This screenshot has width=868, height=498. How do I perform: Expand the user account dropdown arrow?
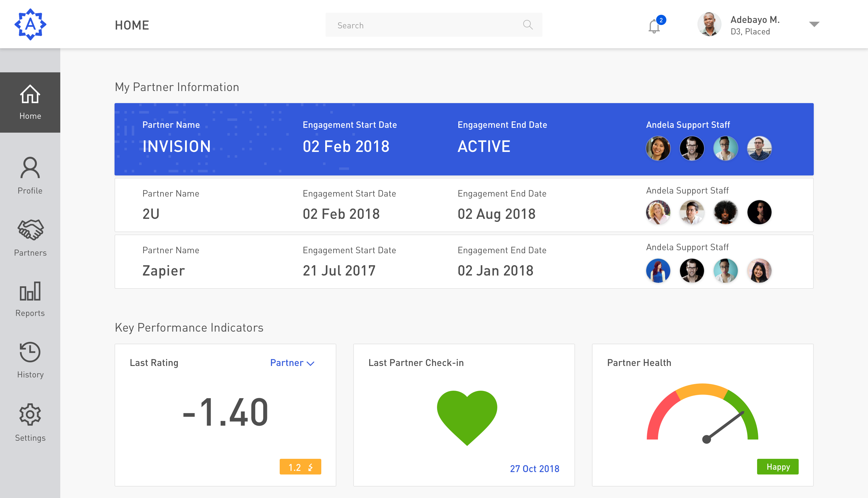pyautogui.click(x=814, y=24)
